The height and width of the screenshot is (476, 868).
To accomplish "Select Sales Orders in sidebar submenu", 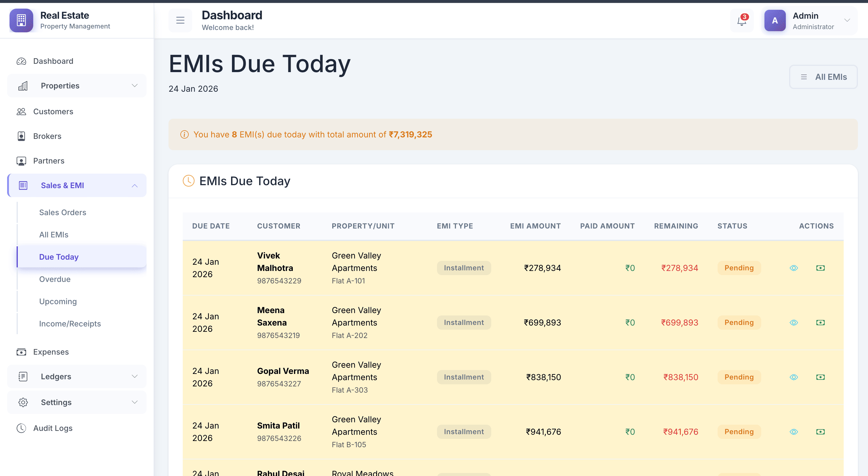I will click(63, 212).
